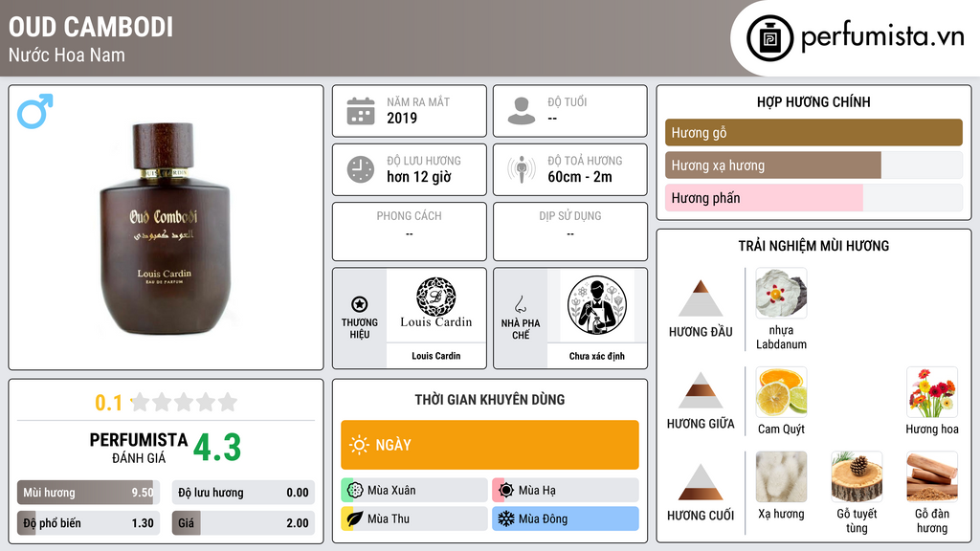Click the five-star rating row
This screenshot has width=980, height=551.
click(184, 402)
